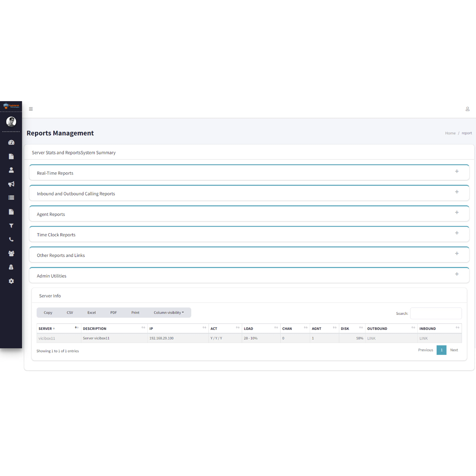Screen dimensions: 476x476
Task: Select page 1 in pagination
Action: coord(441,350)
